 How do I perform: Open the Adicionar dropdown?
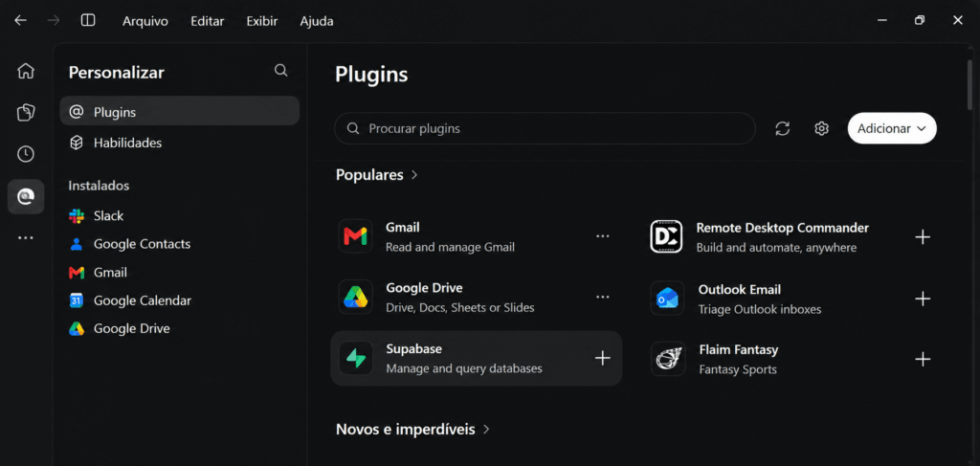click(892, 128)
